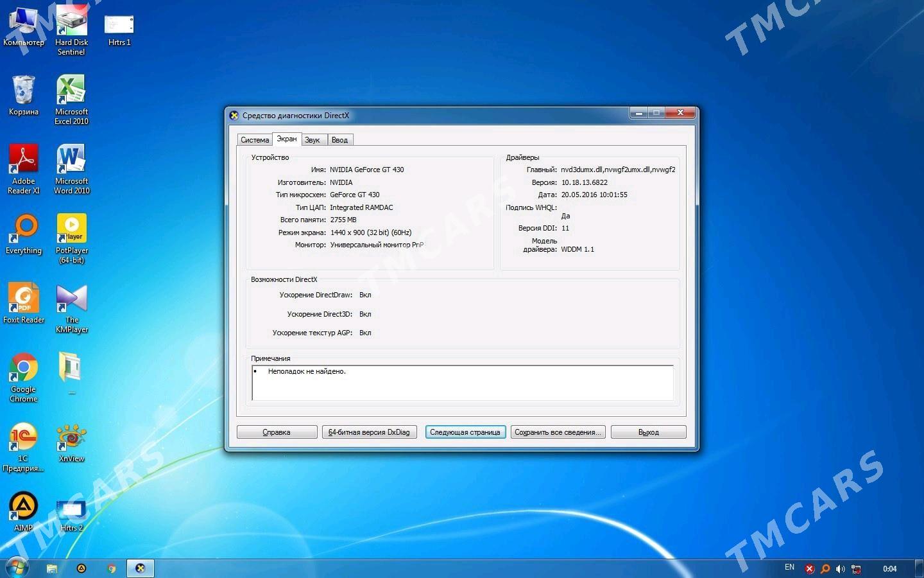Switch to the Ввод tab

340,140
